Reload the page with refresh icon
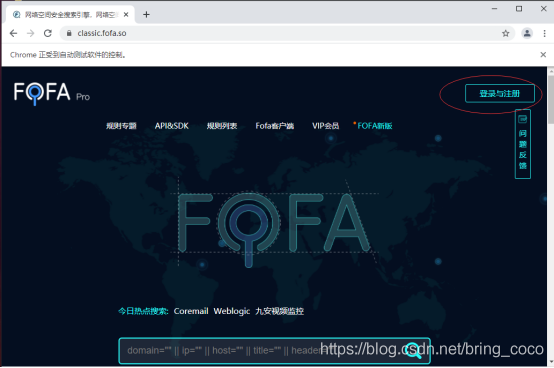Viewport: 554px width, 368px height. click(48, 33)
